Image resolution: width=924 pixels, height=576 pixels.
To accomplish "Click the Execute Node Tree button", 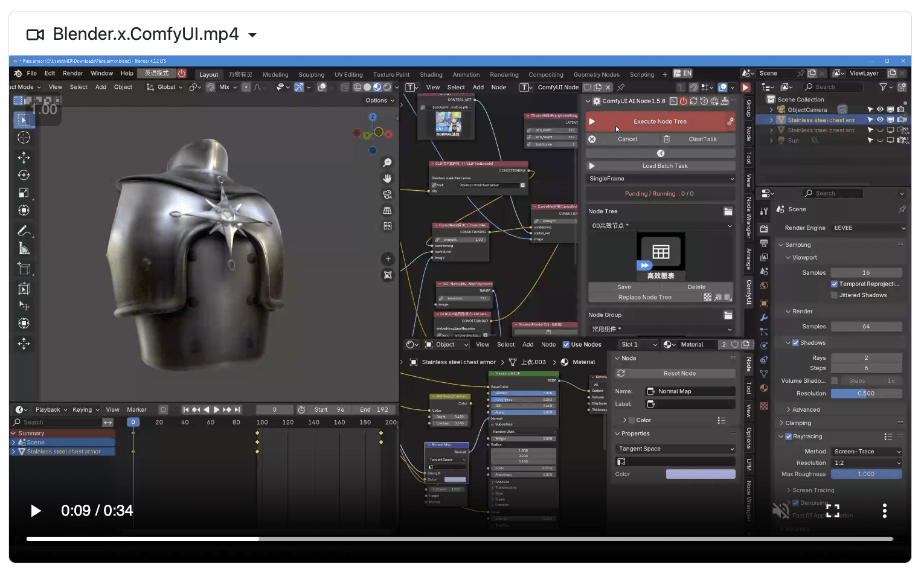I will coord(659,121).
